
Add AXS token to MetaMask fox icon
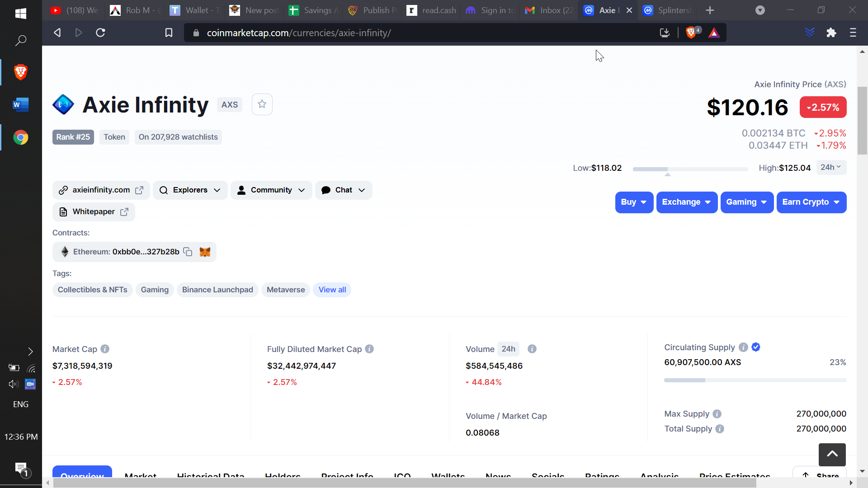[x=205, y=252]
